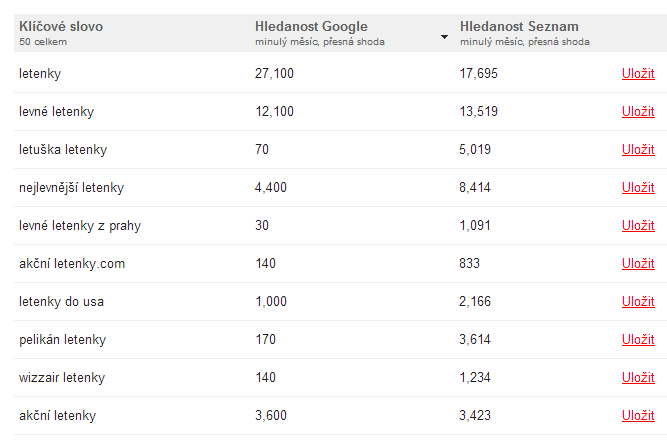Sort by Hledanost Seznam column header
The height and width of the screenshot is (444, 667).
click(519, 26)
